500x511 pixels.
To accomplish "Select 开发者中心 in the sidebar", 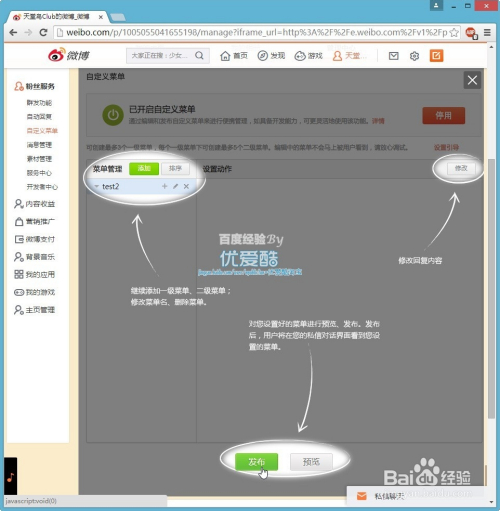I will point(42,187).
